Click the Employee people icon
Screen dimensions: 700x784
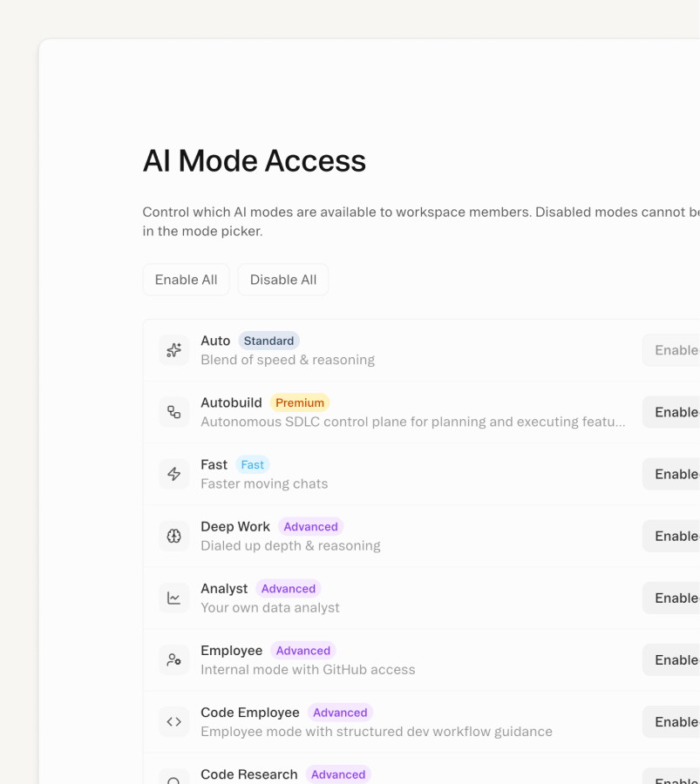173,659
